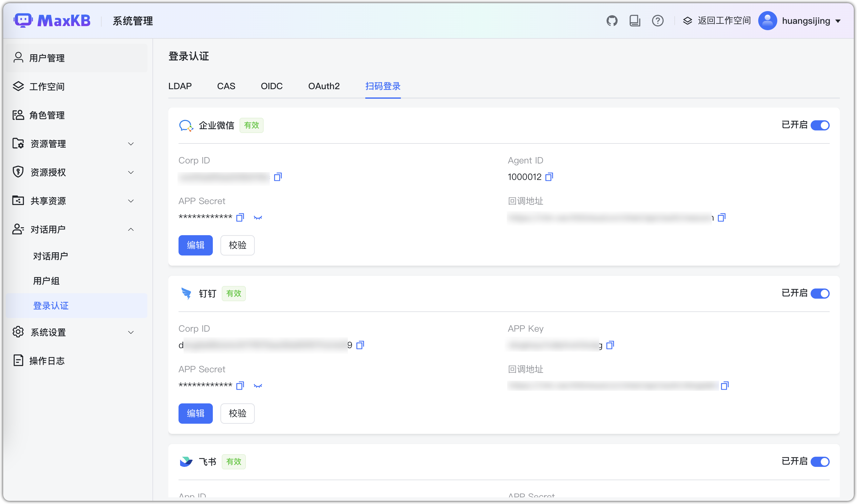Copy the WeCom Agent ID value

[549, 177]
